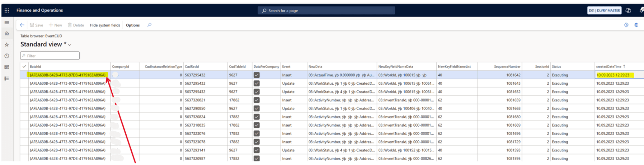Open the Options menu
The height and width of the screenshot is (165, 644).
coord(133,25)
